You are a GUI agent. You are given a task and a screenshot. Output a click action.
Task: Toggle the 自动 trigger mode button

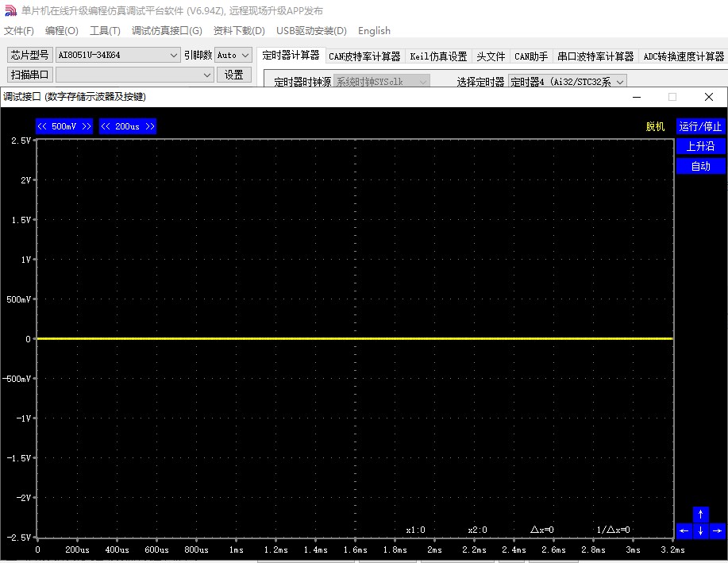[700, 166]
